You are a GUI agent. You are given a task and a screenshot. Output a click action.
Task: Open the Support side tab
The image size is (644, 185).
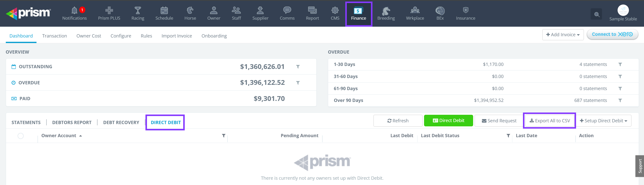640,166
